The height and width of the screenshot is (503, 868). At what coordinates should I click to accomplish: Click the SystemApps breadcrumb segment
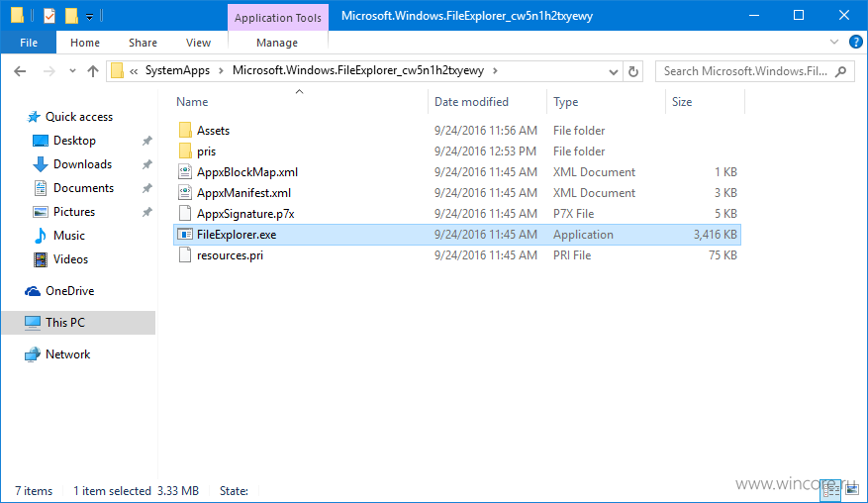pos(177,70)
